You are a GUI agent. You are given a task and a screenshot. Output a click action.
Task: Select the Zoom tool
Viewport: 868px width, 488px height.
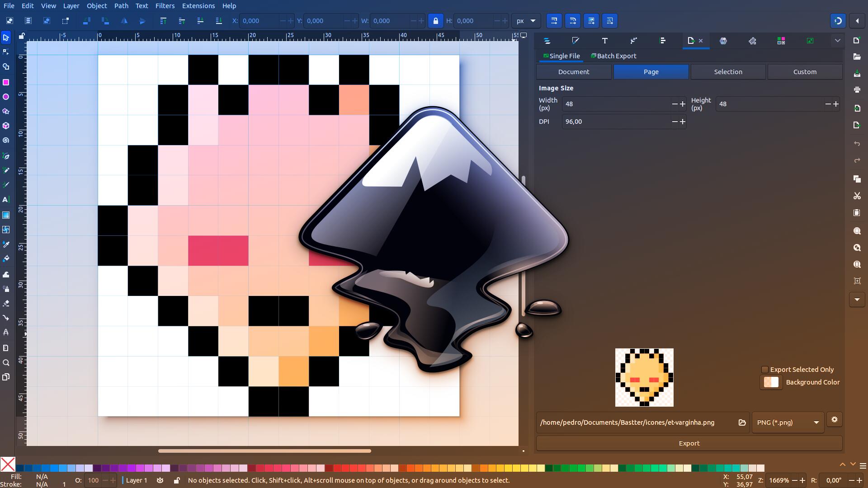[6, 363]
